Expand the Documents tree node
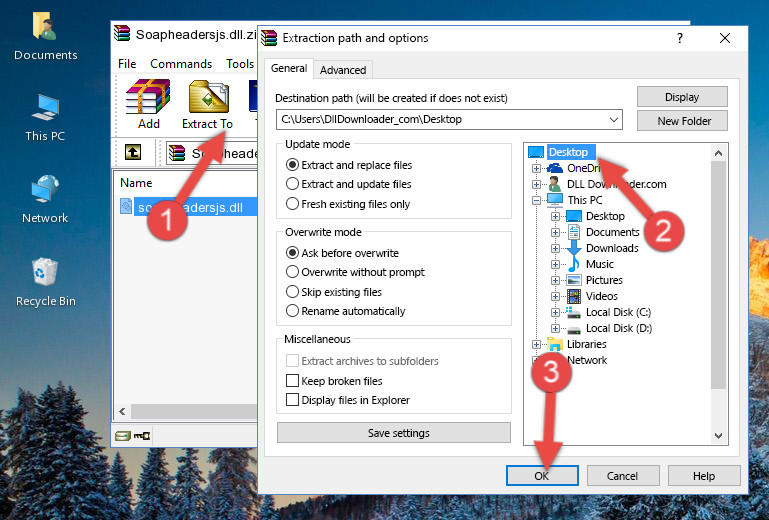Screen dimensions: 769x520 point(555,233)
